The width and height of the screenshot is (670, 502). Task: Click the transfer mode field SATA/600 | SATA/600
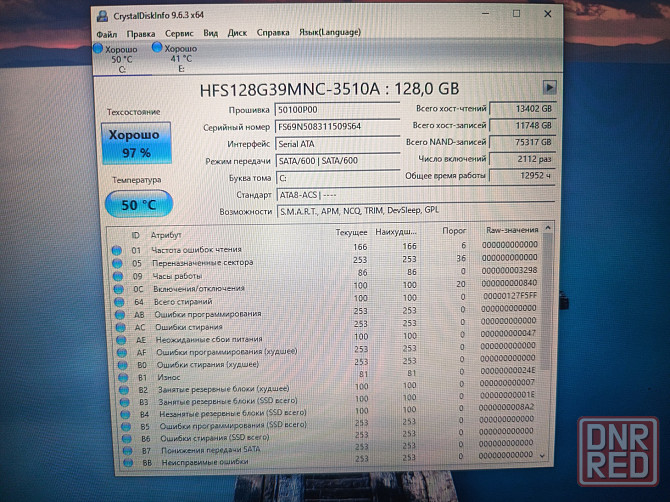tap(338, 161)
